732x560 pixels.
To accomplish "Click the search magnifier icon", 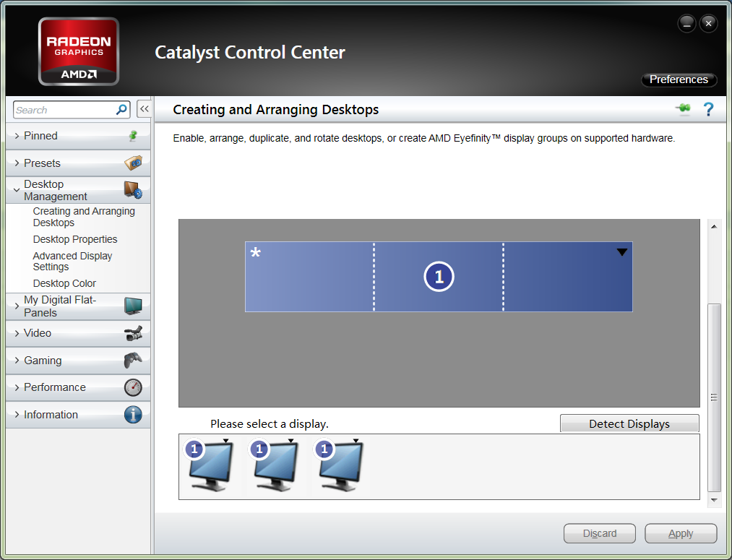I will click(x=121, y=110).
